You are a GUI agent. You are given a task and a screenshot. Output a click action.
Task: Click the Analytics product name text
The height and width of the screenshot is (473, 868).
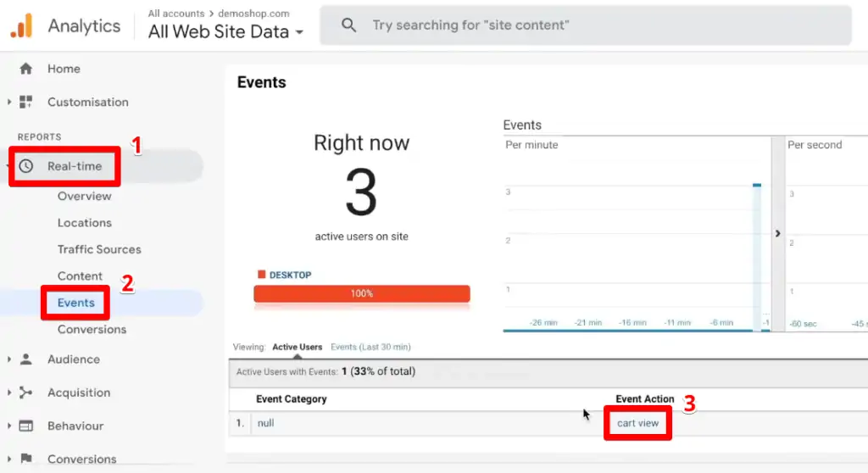coord(84,25)
